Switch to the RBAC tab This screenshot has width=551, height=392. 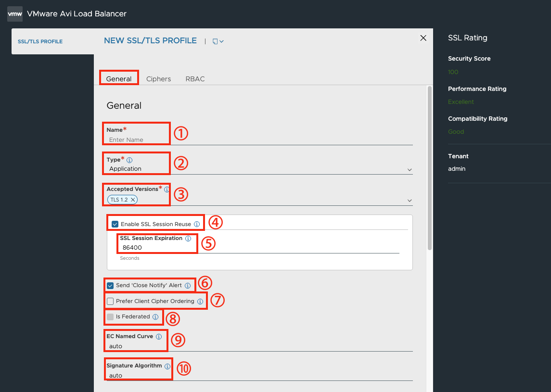195,79
